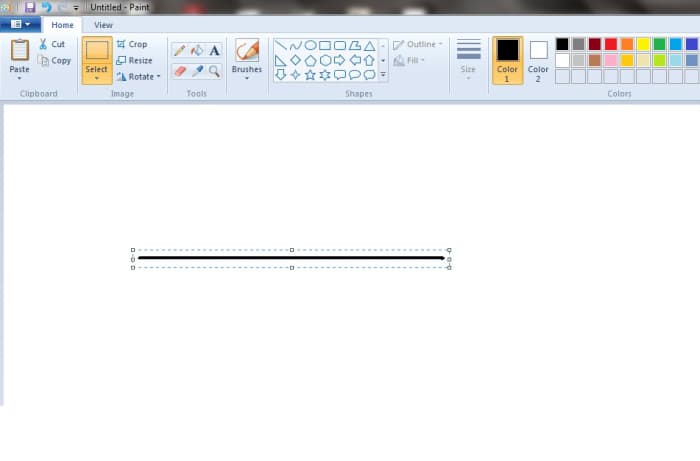
Task: Select the oval shape
Action: click(310, 45)
